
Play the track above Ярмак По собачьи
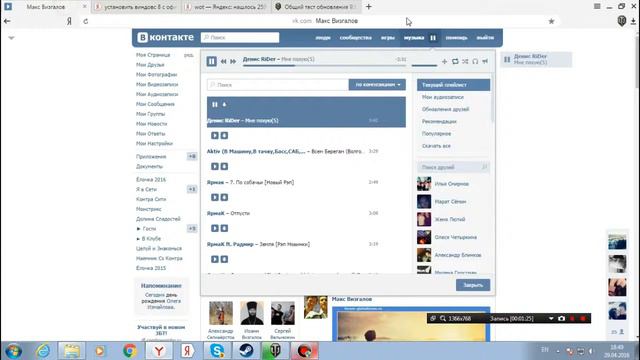coord(215,167)
